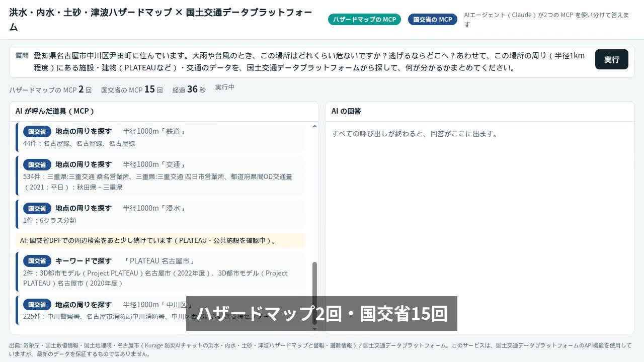644x362 pixels.
Task: Click the 国交省 badge on the 交通 card
Action: pos(37,164)
